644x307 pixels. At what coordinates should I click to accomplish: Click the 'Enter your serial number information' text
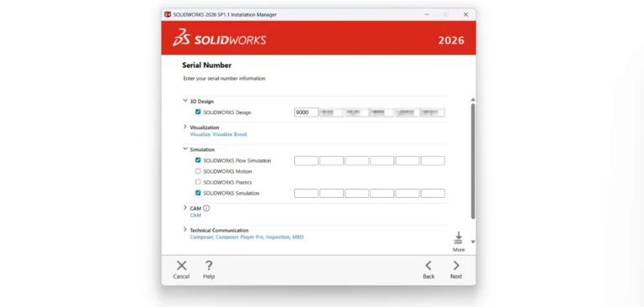click(x=224, y=78)
